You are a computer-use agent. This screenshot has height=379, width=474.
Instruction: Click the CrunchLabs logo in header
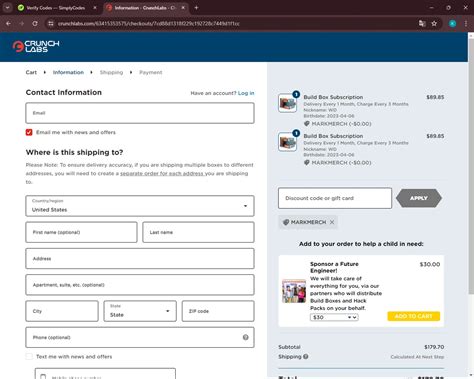(36, 46)
